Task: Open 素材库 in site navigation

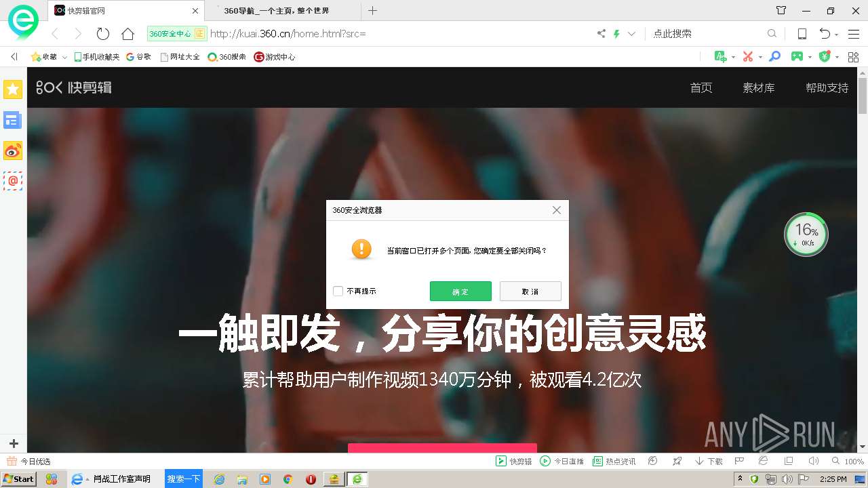Action: coord(759,87)
